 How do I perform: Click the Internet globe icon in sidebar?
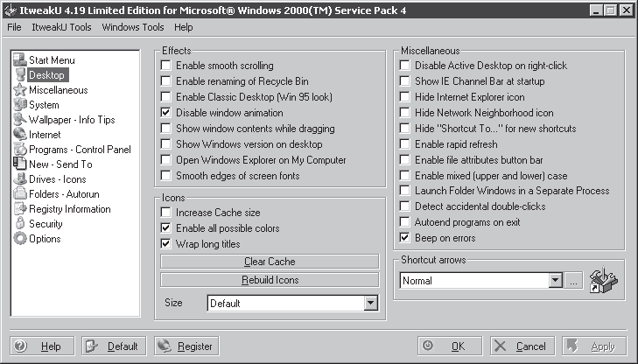point(20,135)
